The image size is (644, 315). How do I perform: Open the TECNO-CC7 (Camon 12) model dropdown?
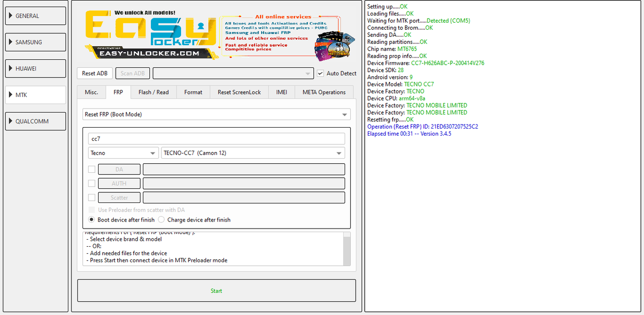[x=253, y=153]
